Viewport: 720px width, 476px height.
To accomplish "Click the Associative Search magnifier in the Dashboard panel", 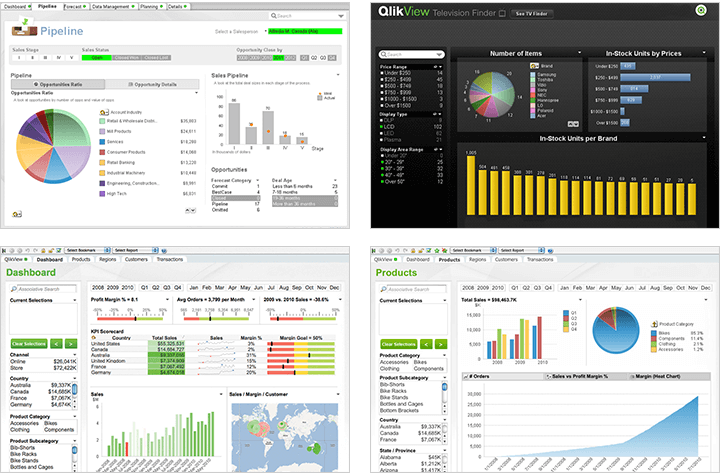I will pyautogui.click(x=14, y=289).
